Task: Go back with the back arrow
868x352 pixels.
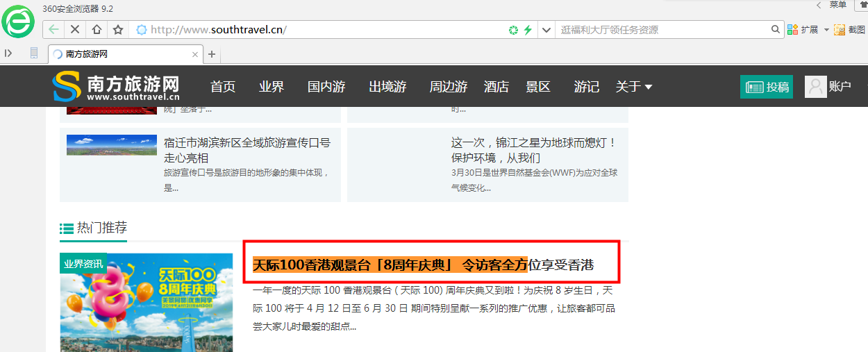Action: 53,30
